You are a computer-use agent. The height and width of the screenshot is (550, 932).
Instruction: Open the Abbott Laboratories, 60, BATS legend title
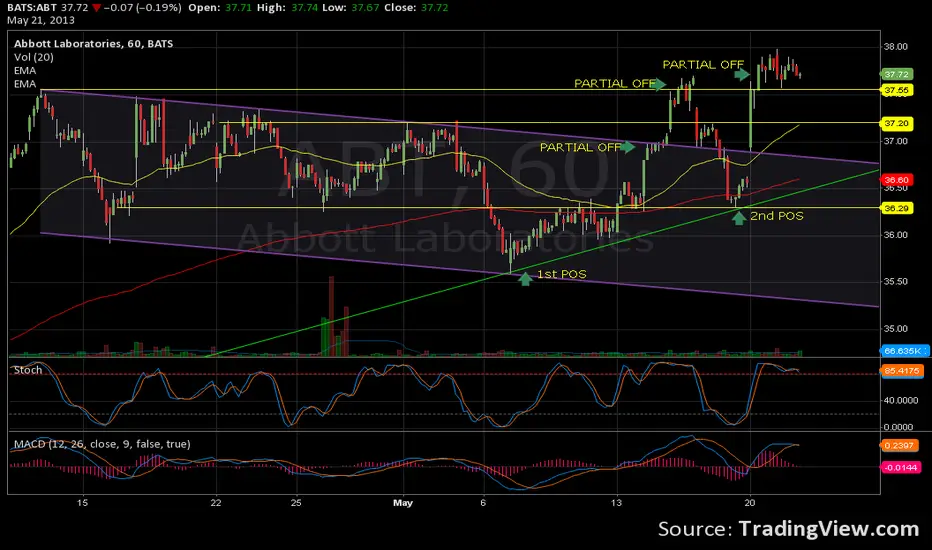[x=93, y=43]
